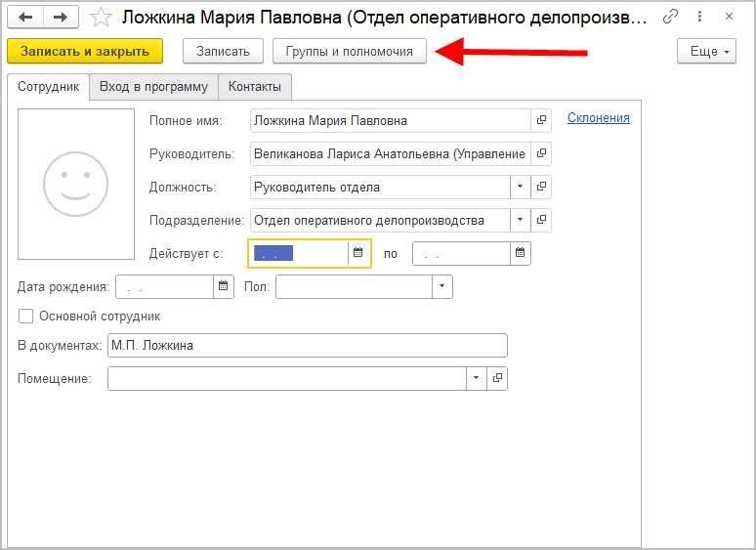756x550 pixels.
Task: Open calendar for the 'по' end date
Action: pos(522,253)
